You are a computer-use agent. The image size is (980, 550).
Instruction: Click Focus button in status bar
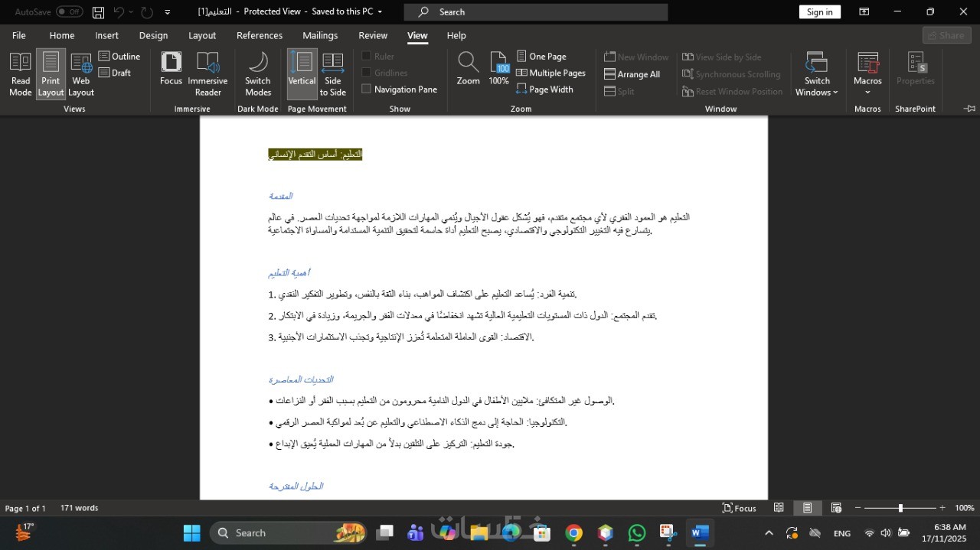tap(740, 508)
